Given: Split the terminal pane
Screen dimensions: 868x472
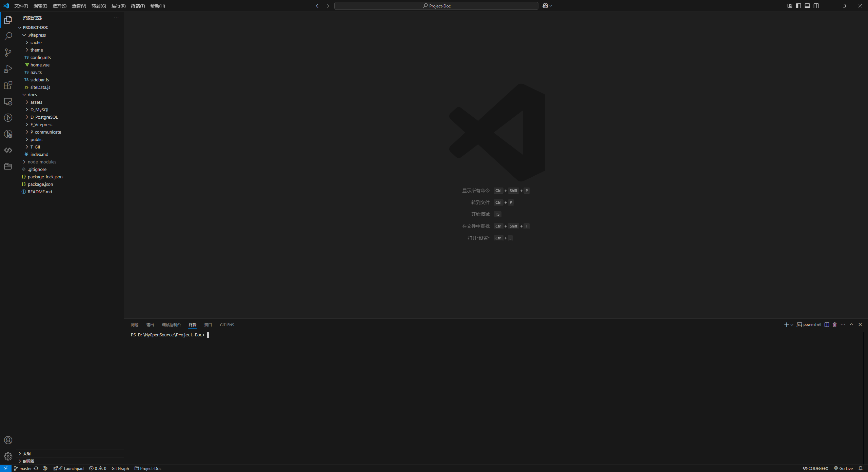Looking at the screenshot, I should [827, 324].
